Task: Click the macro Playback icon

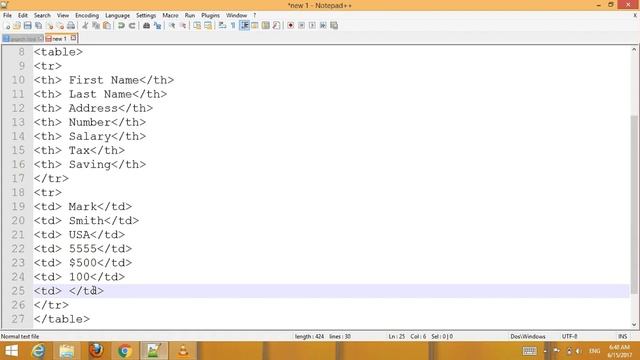Action: point(312,25)
